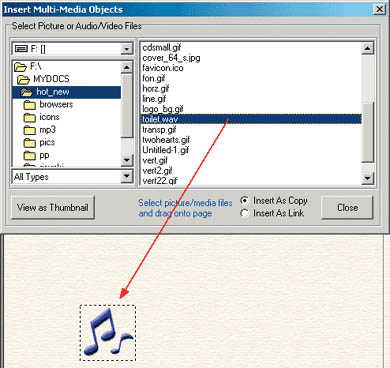Click the icons folder icon
This screenshot has height=368, width=390.
[x=30, y=118]
